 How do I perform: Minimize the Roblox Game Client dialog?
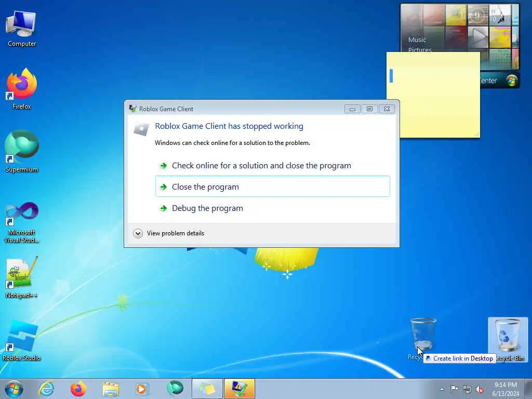point(352,109)
